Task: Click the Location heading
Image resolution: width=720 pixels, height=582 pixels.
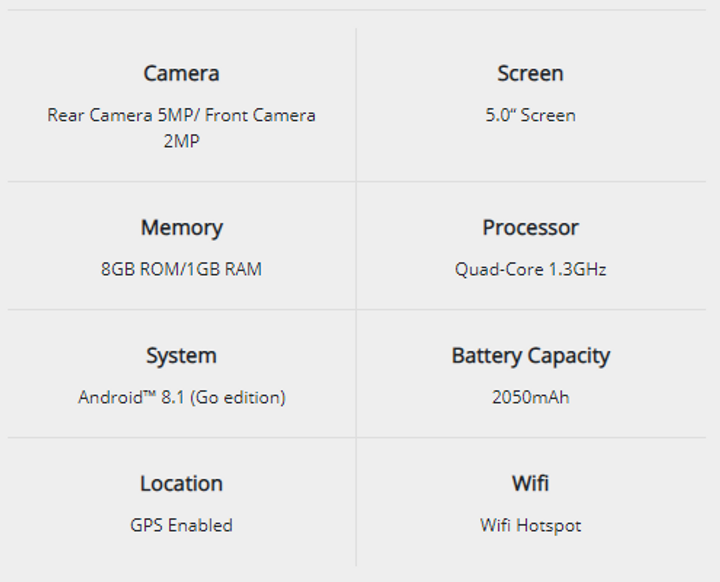Action: [181, 483]
